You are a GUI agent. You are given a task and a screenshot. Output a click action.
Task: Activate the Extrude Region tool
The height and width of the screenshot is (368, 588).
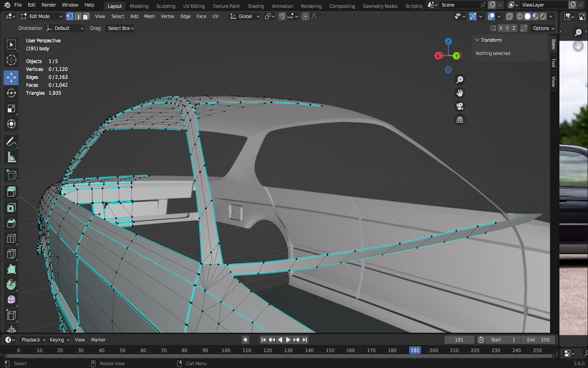[11, 192]
